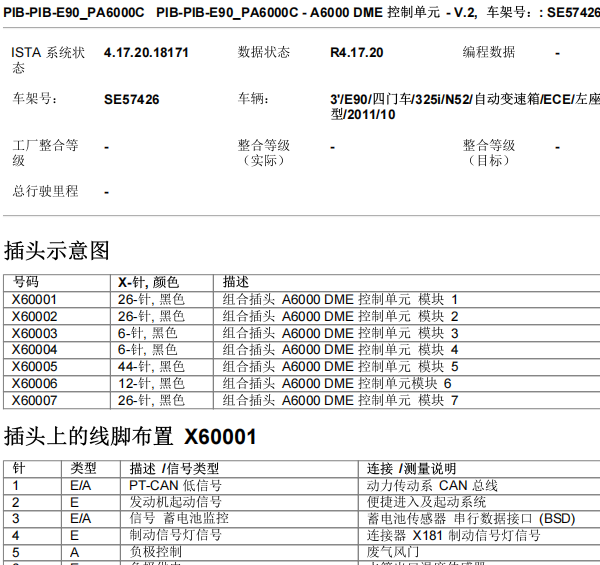Select ISTA version value 4.17.20.18171

(x=146, y=53)
